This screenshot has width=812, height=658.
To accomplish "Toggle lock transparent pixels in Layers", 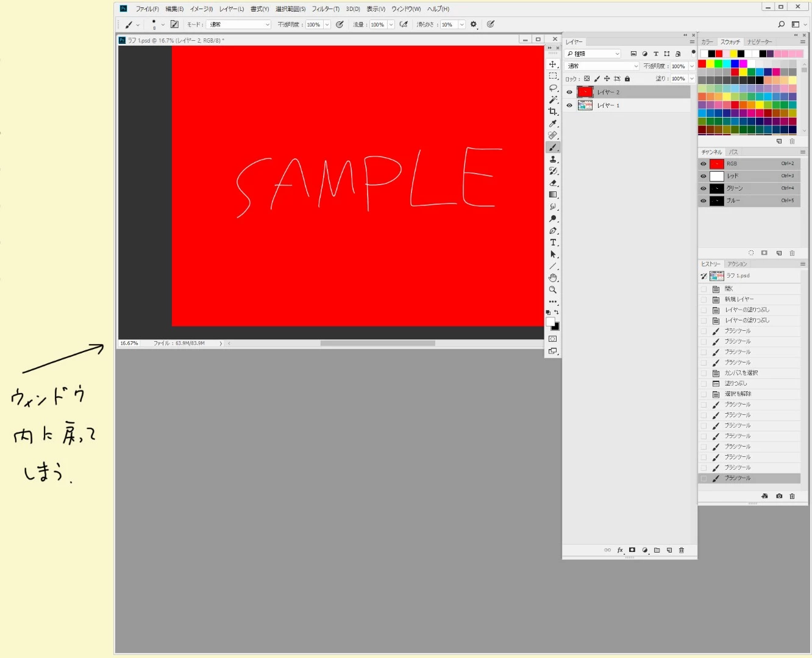I will [587, 79].
